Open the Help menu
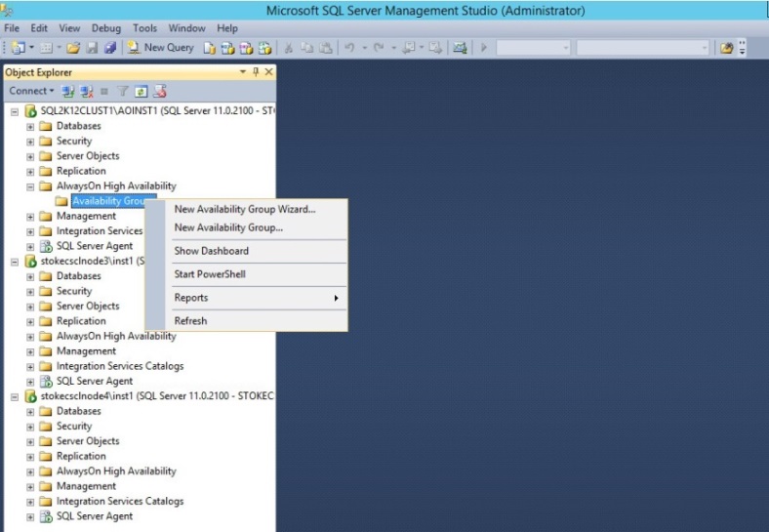Screen dimensions: 769x532 pos(227,28)
